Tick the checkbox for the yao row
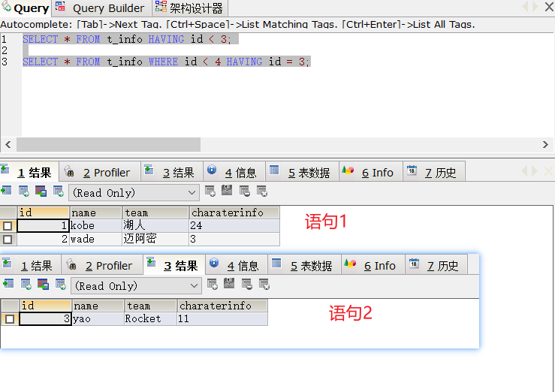Screen dimensions: 555x392 tap(10, 319)
